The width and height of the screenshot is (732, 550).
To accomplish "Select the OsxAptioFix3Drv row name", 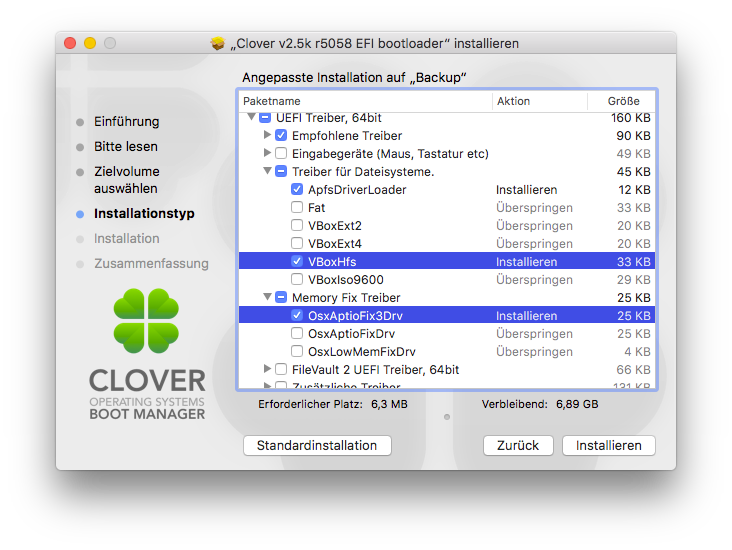I will pyautogui.click(x=355, y=316).
